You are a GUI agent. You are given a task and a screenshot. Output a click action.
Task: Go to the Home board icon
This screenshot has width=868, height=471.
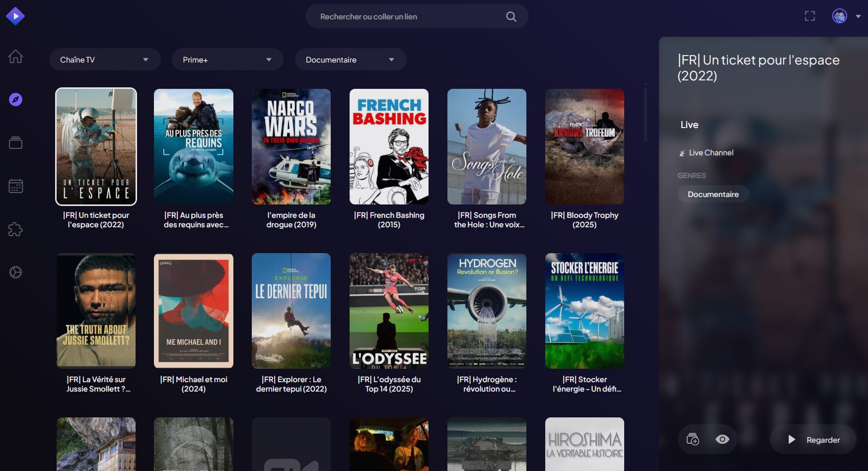(15, 57)
